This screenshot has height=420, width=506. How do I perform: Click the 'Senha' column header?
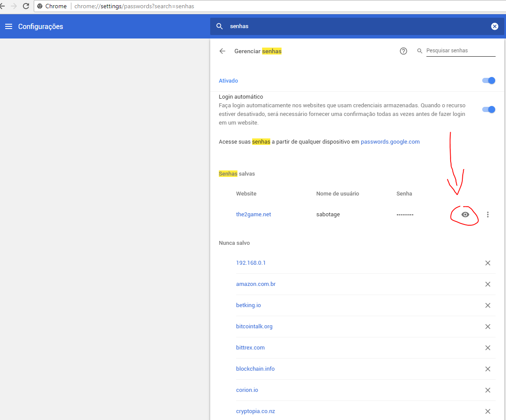tap(404, 194)
